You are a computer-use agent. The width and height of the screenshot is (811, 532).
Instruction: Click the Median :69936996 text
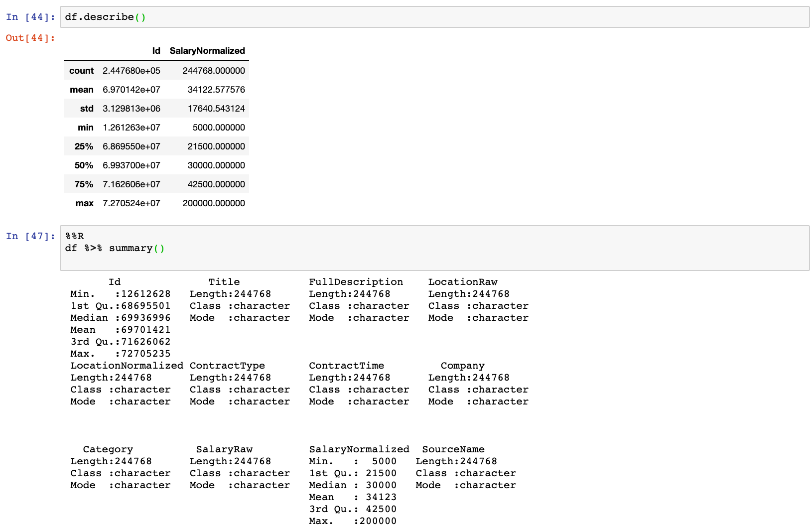(120, 317)
